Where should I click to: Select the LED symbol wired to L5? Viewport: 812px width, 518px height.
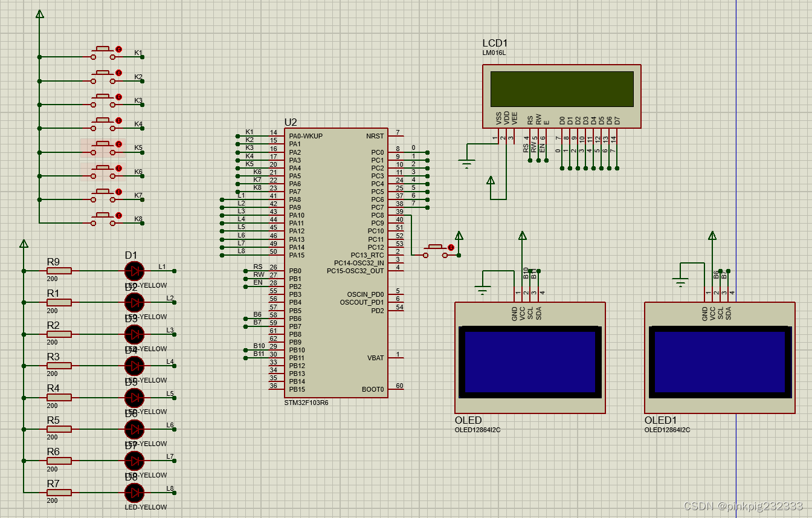134,397
